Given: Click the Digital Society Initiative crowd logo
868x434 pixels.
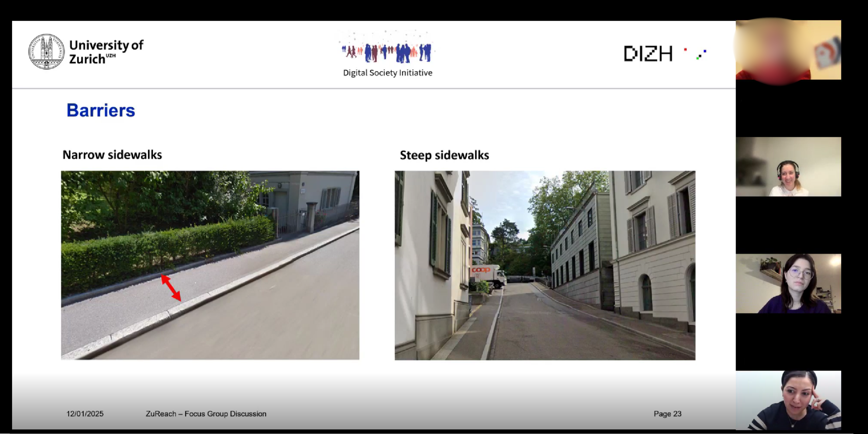Looking at the screenshot, I should click(x=387, y=51).
